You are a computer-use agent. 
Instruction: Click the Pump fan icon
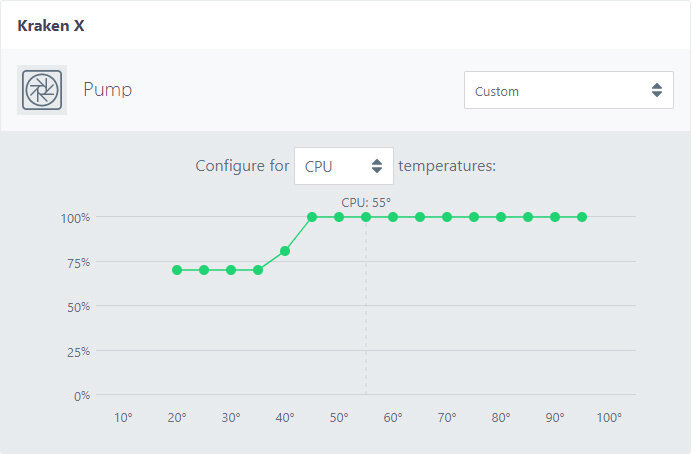42,90
